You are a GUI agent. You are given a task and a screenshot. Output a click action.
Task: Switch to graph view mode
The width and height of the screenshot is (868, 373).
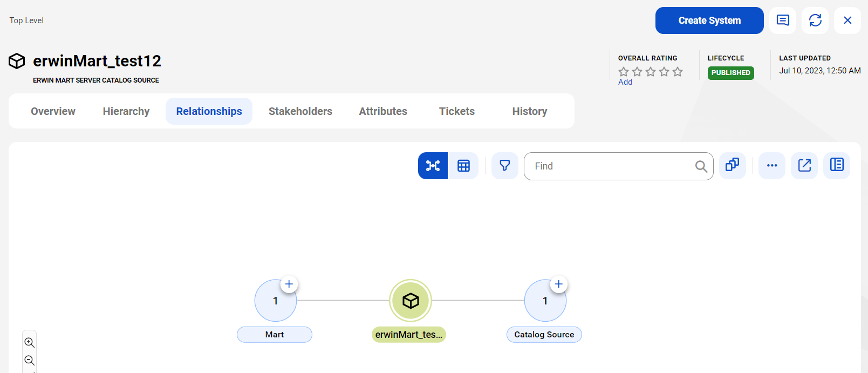[x=433, y=166]
